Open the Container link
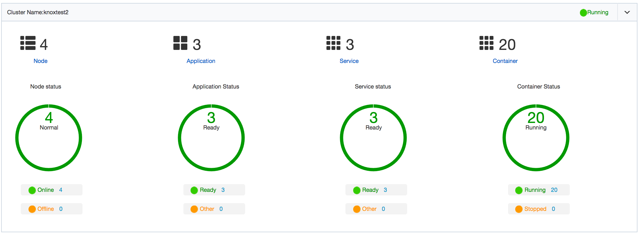Screen dimensions: 644x237 505,61
